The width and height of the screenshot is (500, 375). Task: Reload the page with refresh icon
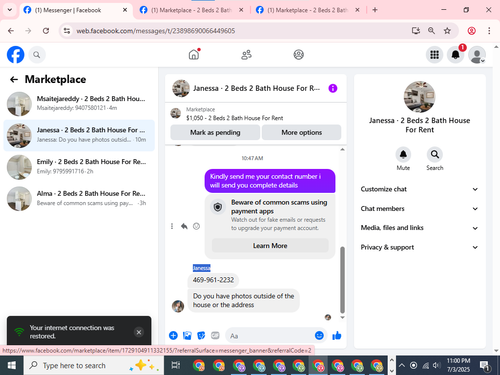[x=46, y=31]
